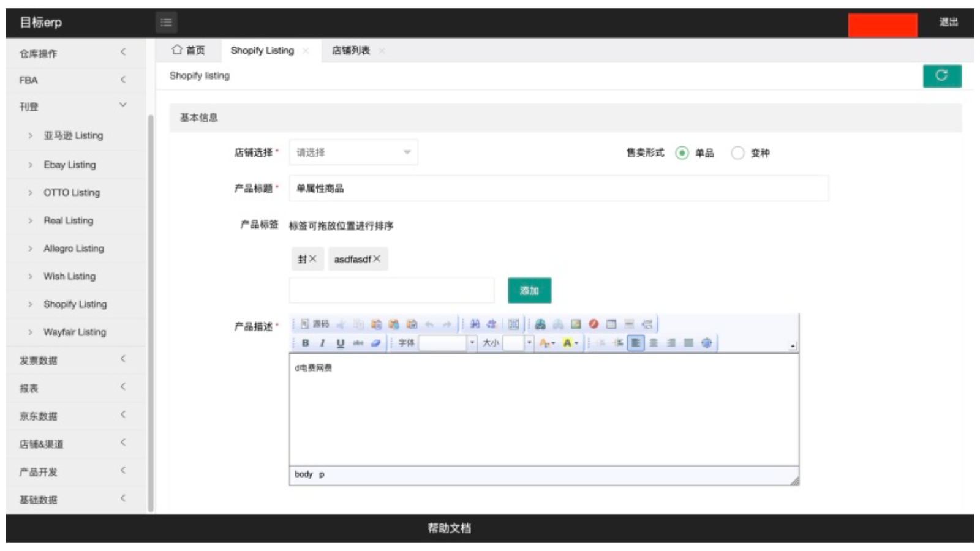The image size is (980, 551).
Task: Select the 变种 radio button
Action: [737, 153]
